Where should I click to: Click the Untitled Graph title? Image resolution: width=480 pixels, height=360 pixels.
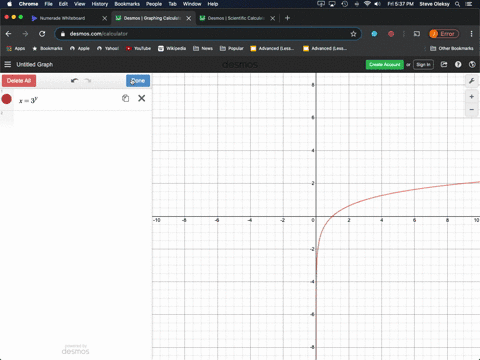click(x=35, y=64)
